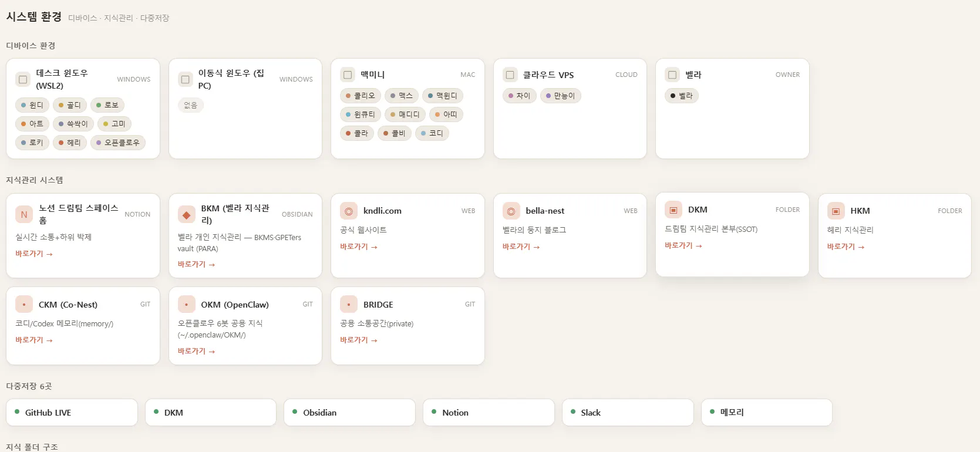Select the 윈큐티 chip in 맥미니
The image size is (980, 452).
coord(361,114)
